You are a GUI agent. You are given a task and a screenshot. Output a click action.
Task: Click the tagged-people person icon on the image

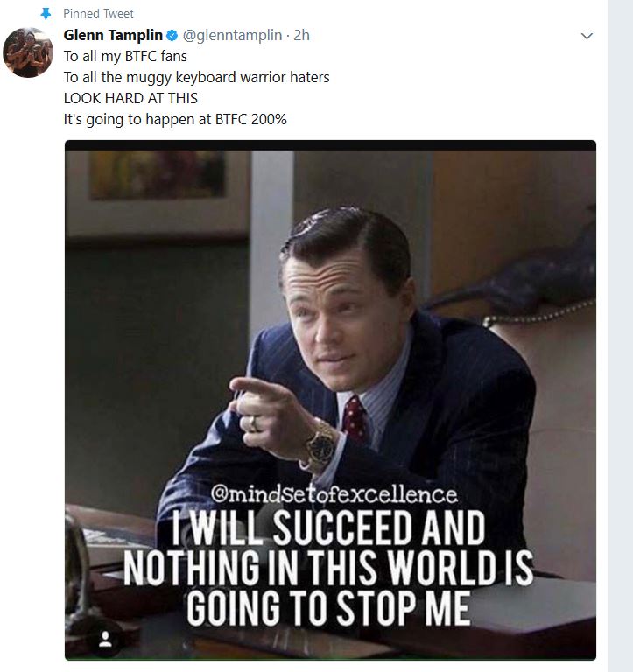(106, 640)
